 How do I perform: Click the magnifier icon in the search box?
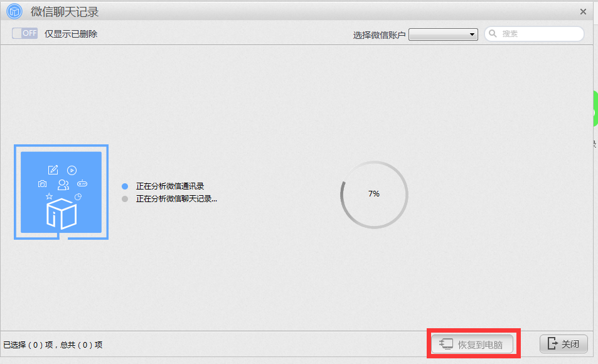pos(493,34)
